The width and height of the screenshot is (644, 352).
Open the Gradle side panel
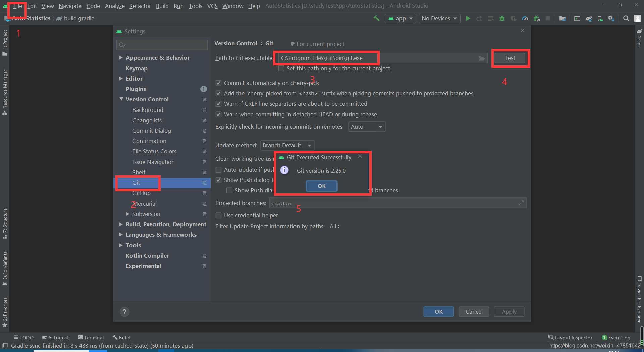639,39
